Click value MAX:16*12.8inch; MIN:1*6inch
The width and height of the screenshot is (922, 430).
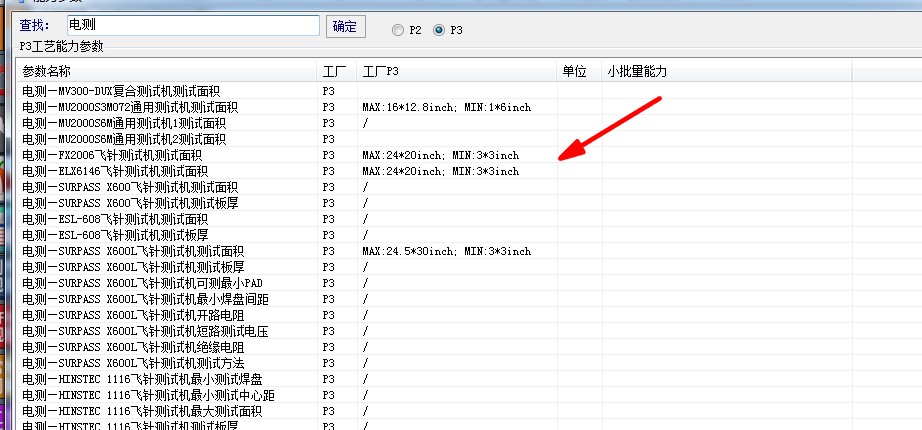[446, 107]
